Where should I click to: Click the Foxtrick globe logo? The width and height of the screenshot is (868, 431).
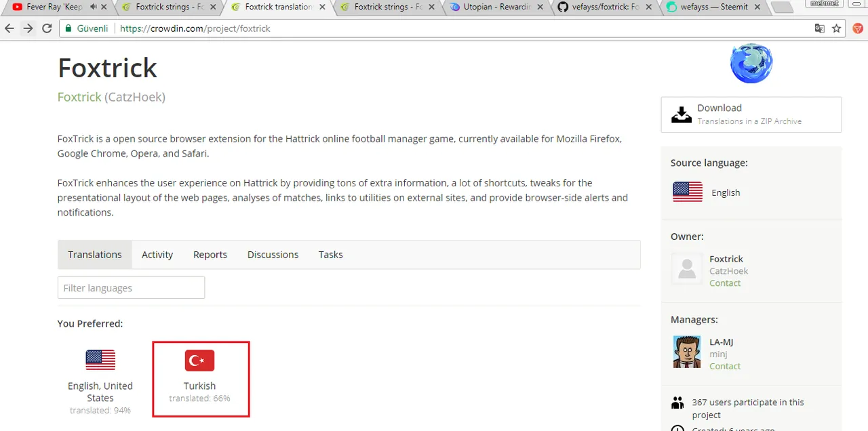(751, 64)
